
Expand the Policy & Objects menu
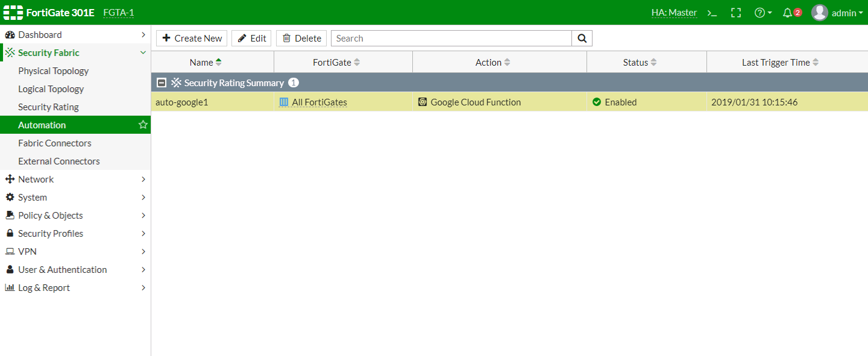coord(75,215)
